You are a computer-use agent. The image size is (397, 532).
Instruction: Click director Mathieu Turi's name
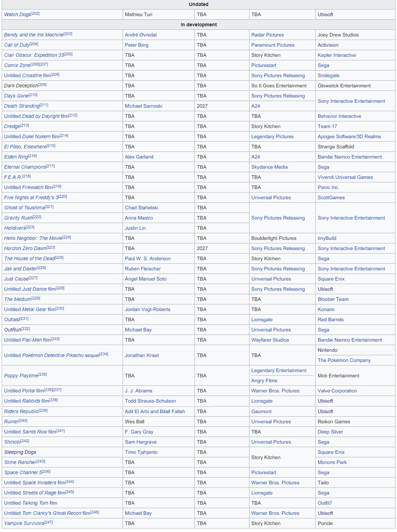pos(138,15)
